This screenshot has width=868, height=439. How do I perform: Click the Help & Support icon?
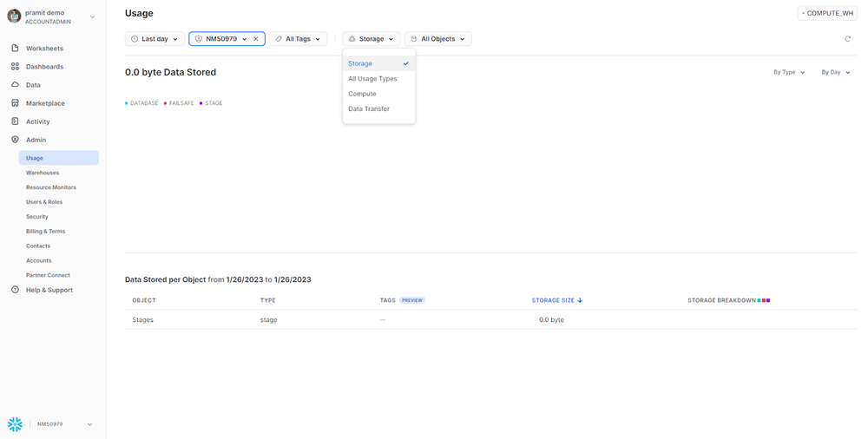pos(15,290)
